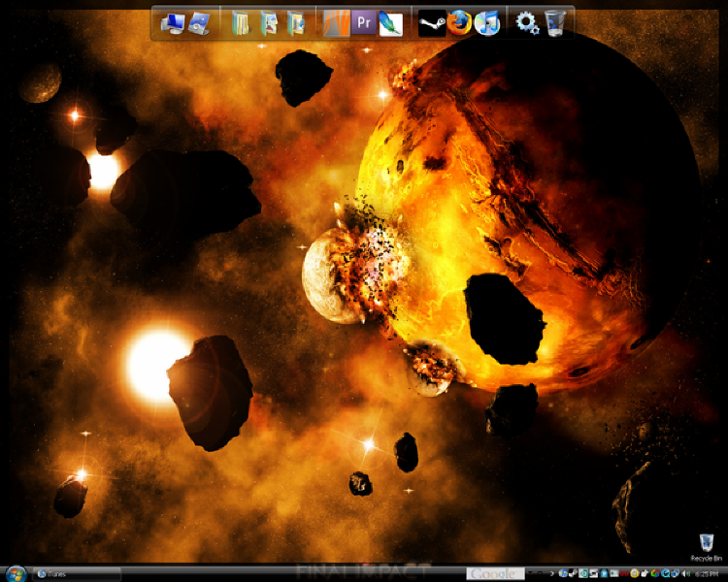
Task: Open the trash can in the dock
Action: pyautogui.click(x=555, y=22)
